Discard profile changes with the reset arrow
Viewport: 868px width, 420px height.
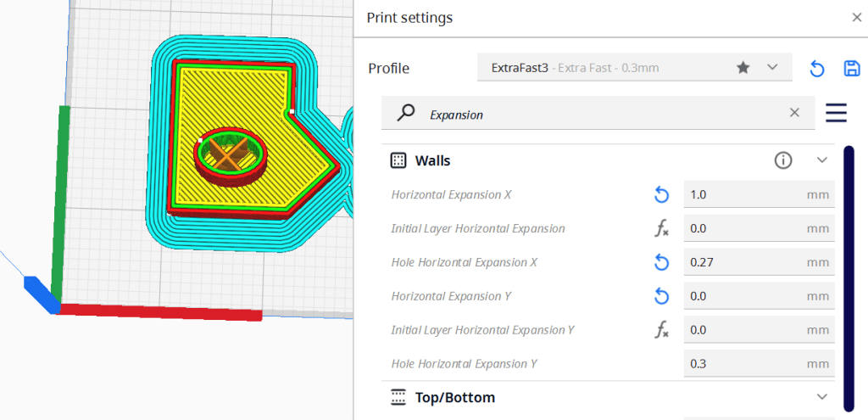pos(817,69)
